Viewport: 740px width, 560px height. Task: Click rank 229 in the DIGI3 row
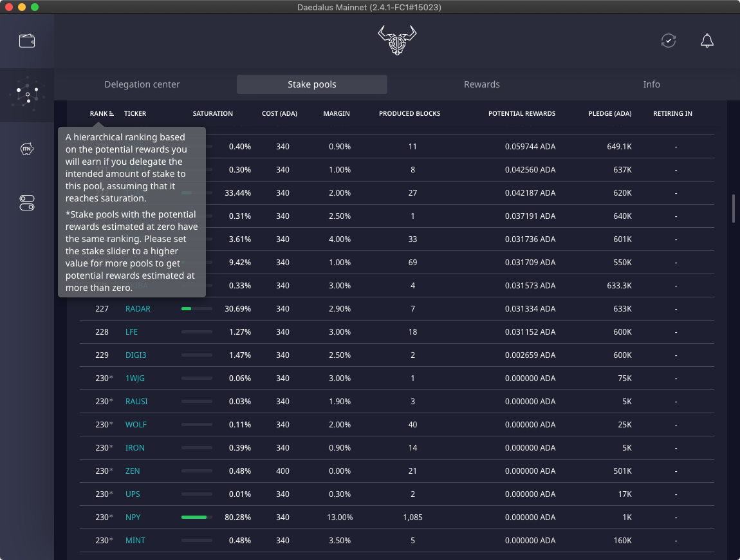pyautogui.click(x=102, y=355)
